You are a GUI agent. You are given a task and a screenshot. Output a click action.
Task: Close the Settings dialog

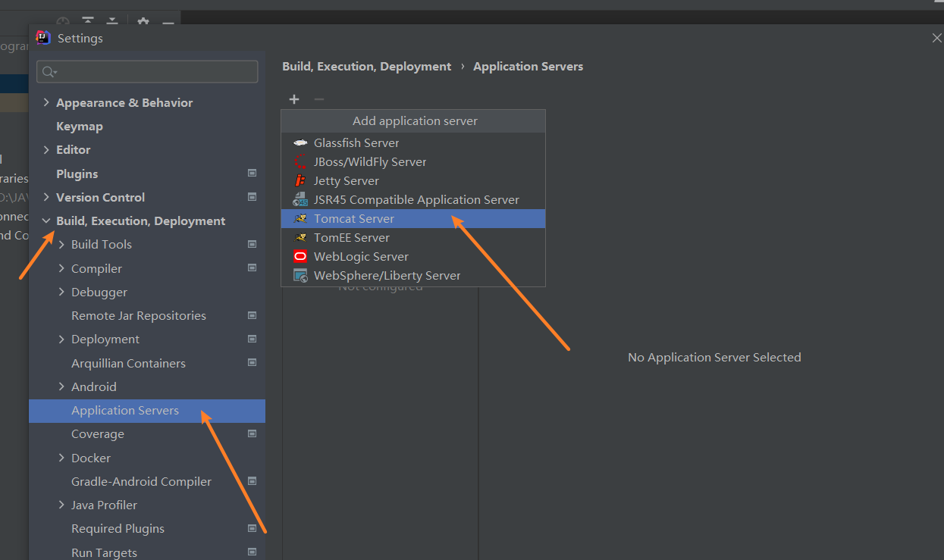[x=936, y=38]
